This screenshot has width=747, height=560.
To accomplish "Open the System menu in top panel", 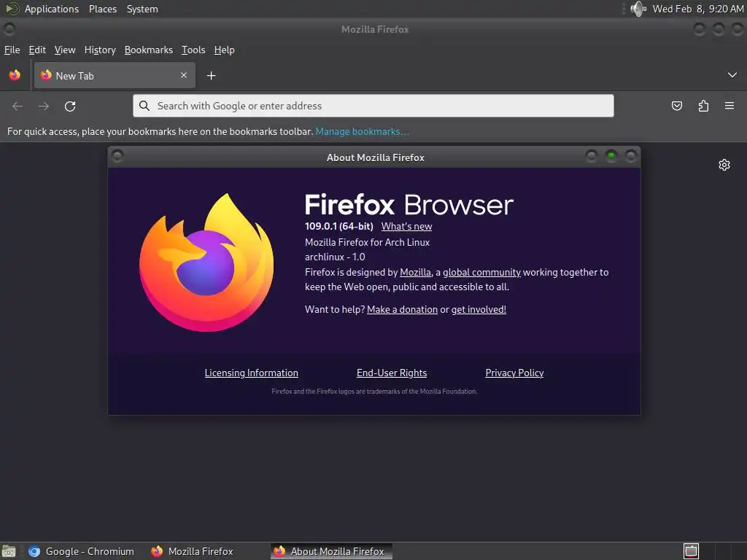I will [x=142, y=9].
